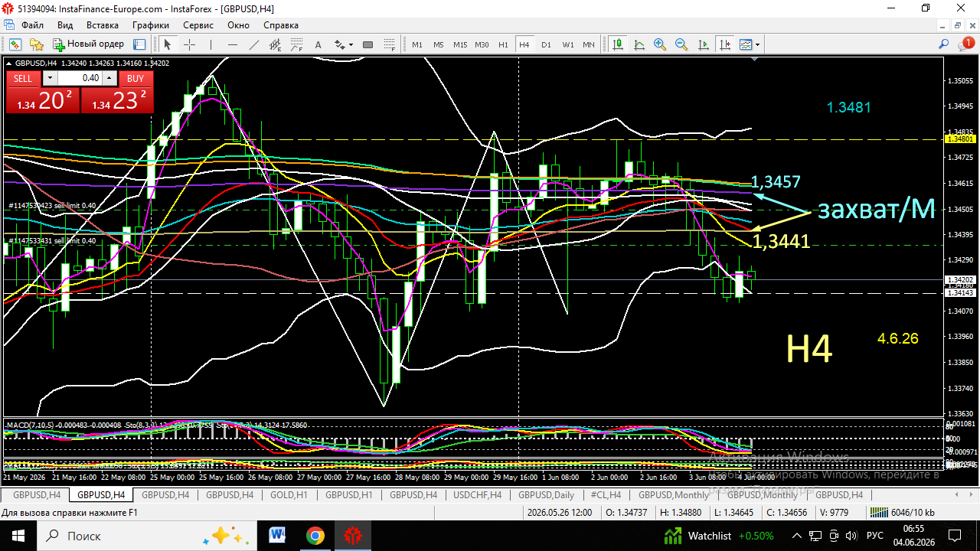Select the crosshair tool
The image size is (980, 551).
[189, 44]
